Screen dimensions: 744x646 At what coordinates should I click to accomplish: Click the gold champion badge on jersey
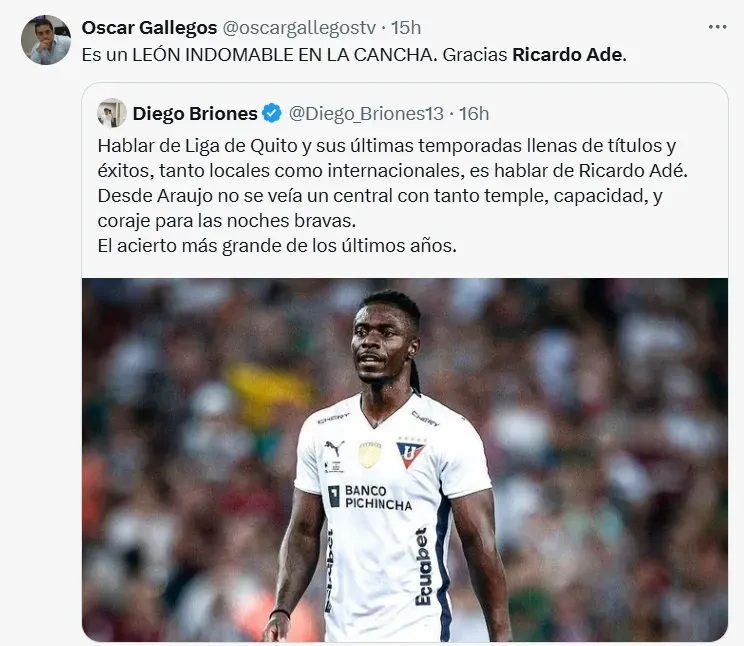(x=370, y=454)
